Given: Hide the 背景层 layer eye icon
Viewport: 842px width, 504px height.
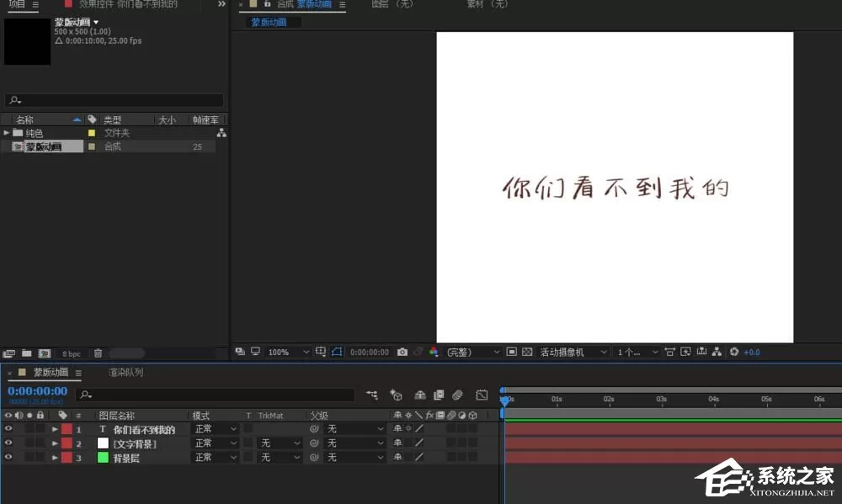Looking at the screenshot, I should [x=8, y=458].
